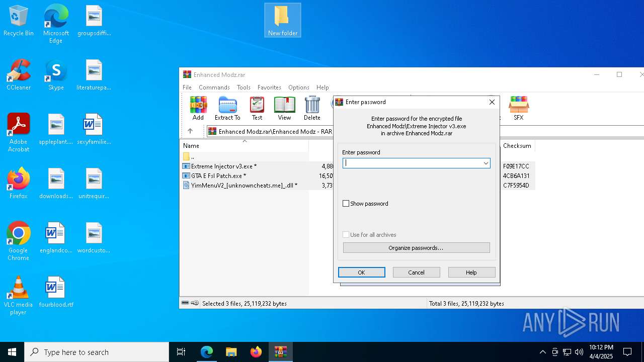The height and width of the screenshot is (362, 644).
Task: Select the downloads image file icon
Action: tap(56, 184)
